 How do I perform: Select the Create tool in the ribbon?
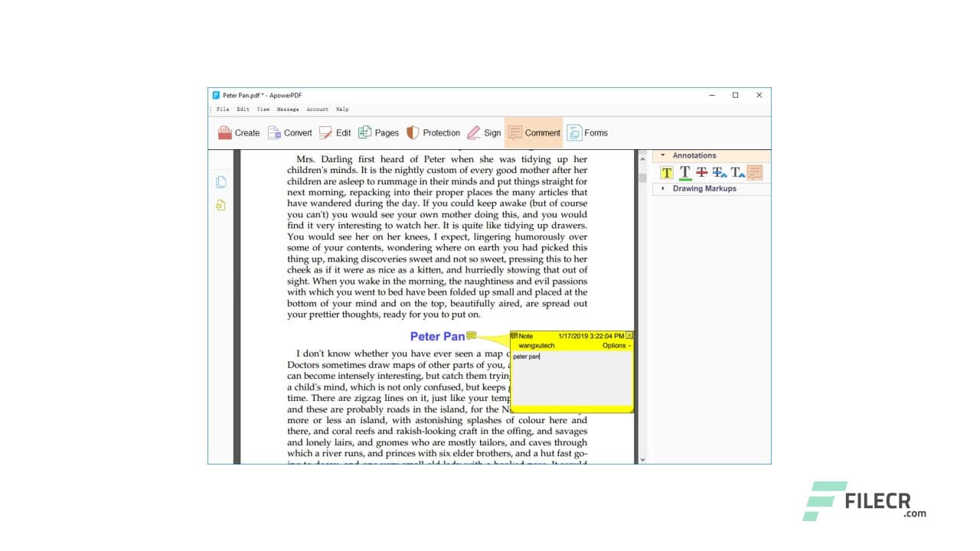pyautogui.click(x=238, y=132)
